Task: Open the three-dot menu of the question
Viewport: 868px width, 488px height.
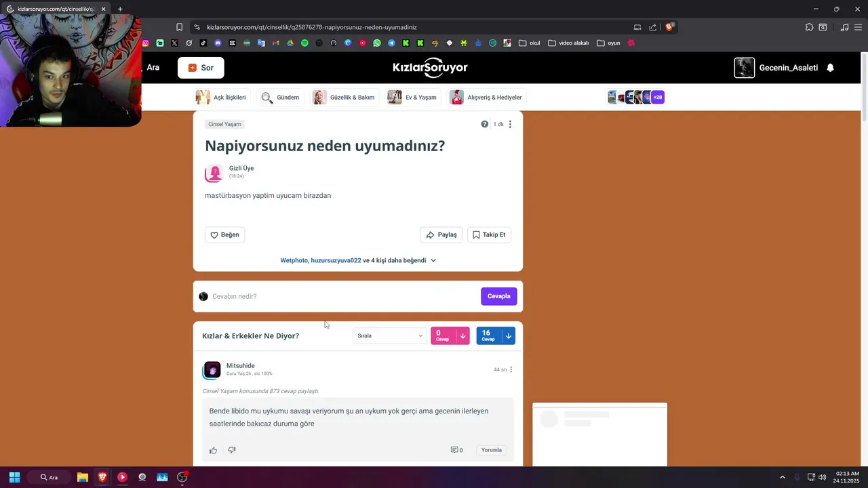Action: click(510, 124)
